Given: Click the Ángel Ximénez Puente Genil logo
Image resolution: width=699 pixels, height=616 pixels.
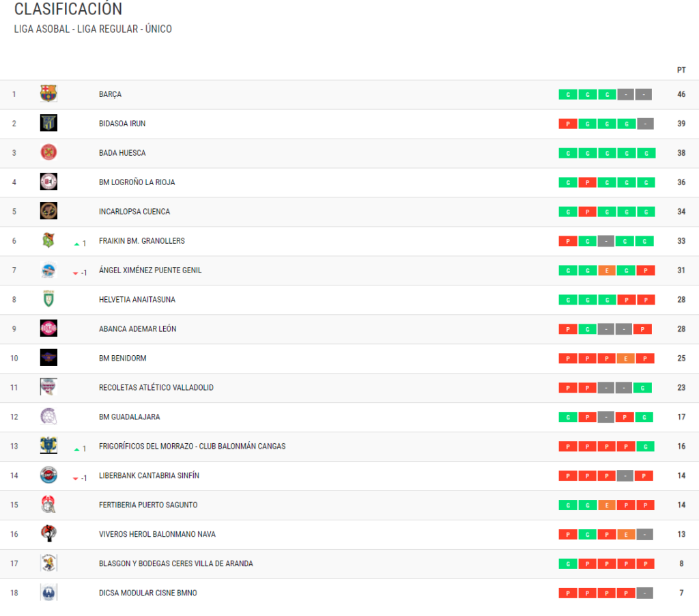Looking at the screenshot, I should (x=48, y=270).
